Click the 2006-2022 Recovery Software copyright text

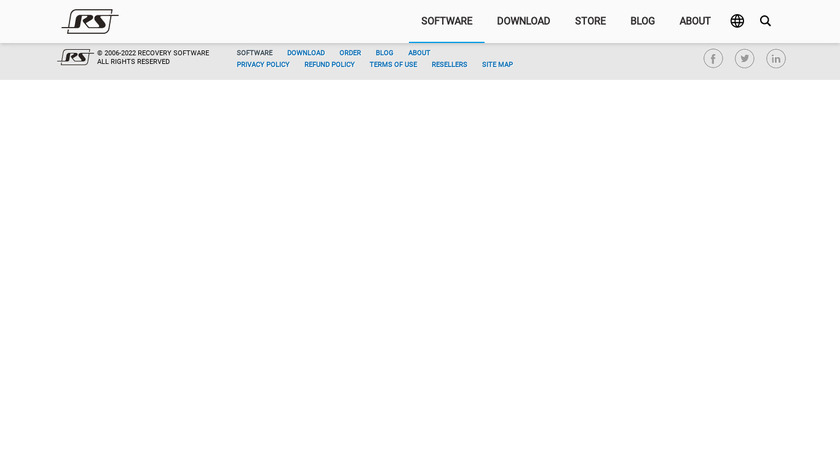(x=153, y=57)
